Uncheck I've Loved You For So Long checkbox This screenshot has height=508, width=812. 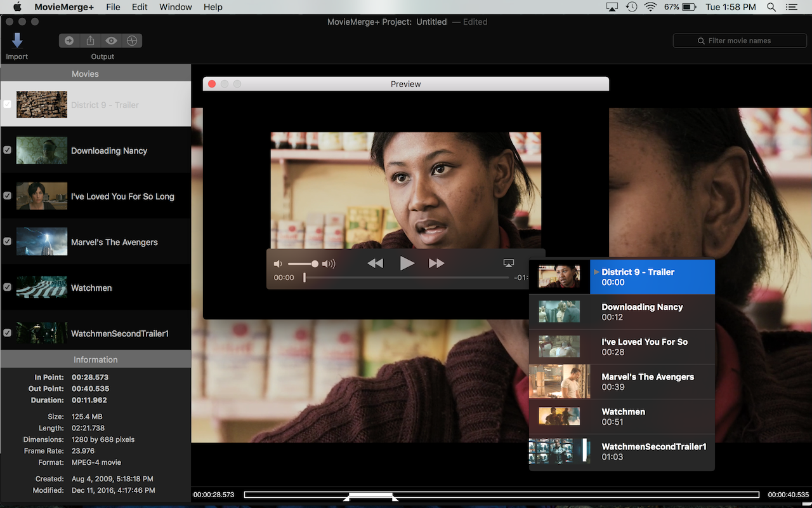pos(8,196)
